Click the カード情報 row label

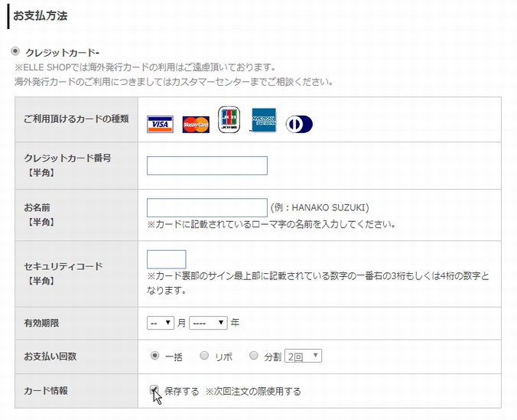point(45,391)
